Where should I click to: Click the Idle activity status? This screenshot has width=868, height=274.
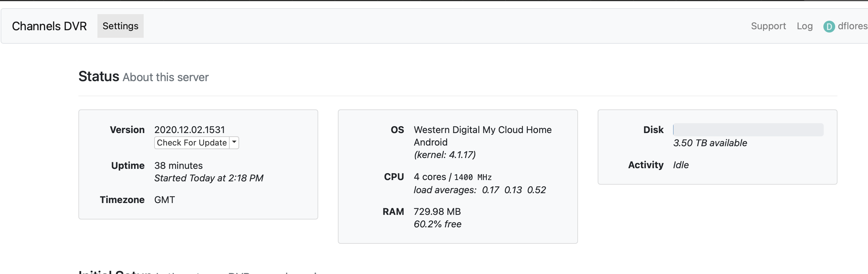681,165
